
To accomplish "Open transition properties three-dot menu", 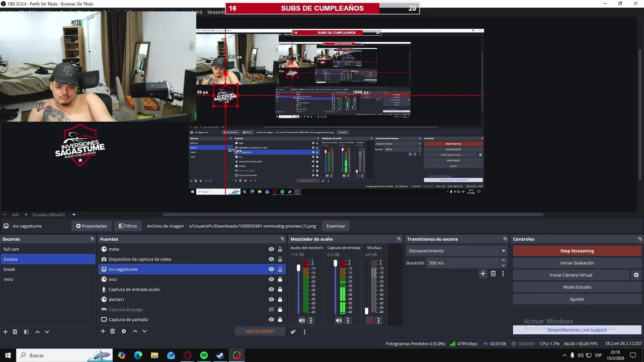I will point(503,274).
